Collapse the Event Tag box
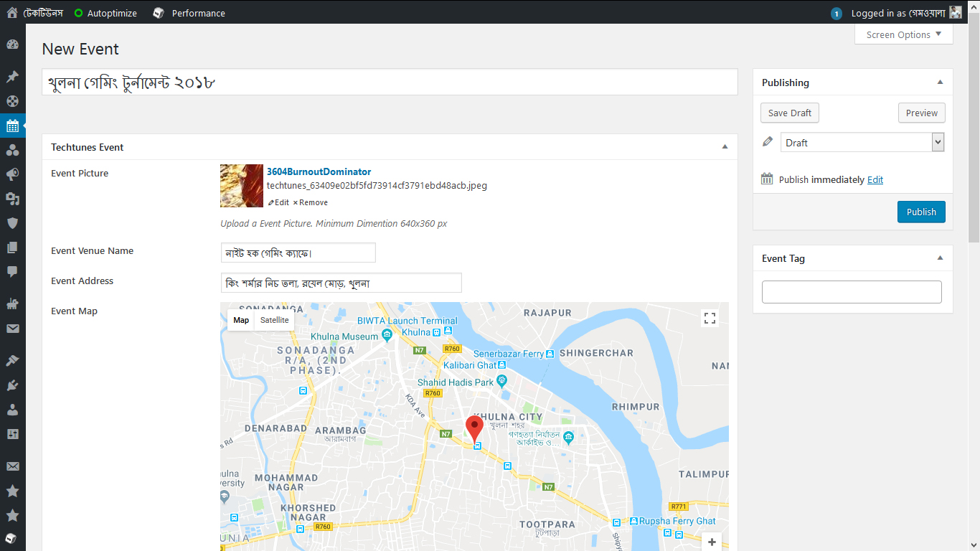 [x=940, y=258]
